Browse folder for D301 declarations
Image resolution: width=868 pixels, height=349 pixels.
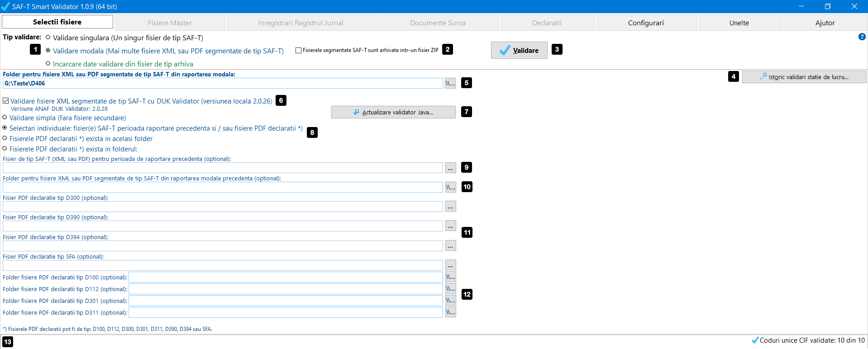pyautogui.click(x=450, y=301)
